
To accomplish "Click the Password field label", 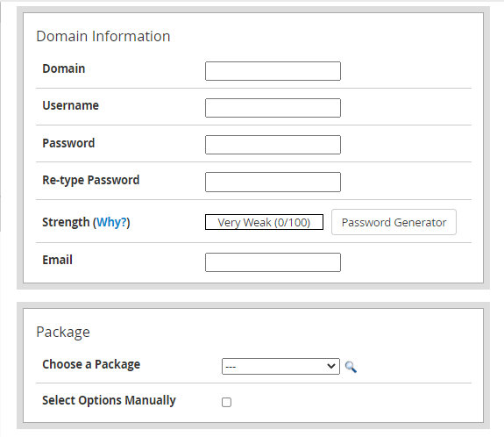I will click(68, 143).
